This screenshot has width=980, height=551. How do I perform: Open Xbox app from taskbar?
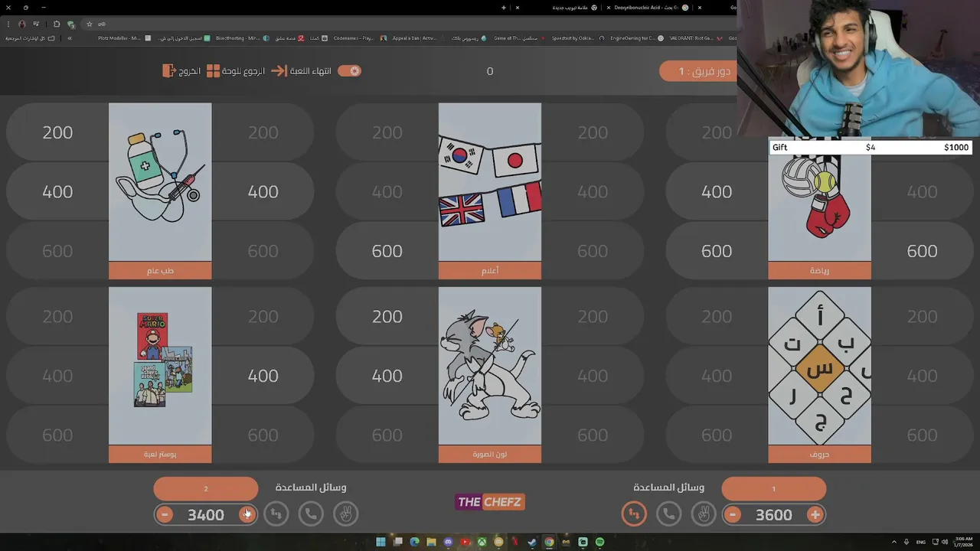tap(482, 542)
